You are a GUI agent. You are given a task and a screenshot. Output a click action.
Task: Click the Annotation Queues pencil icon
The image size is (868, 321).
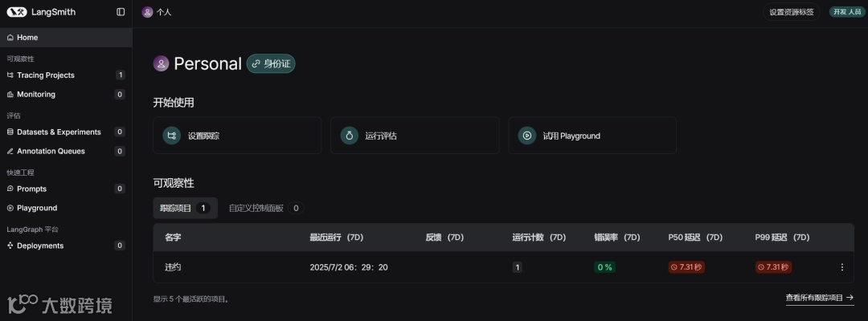pyautogui.click(x=10, y=151)
